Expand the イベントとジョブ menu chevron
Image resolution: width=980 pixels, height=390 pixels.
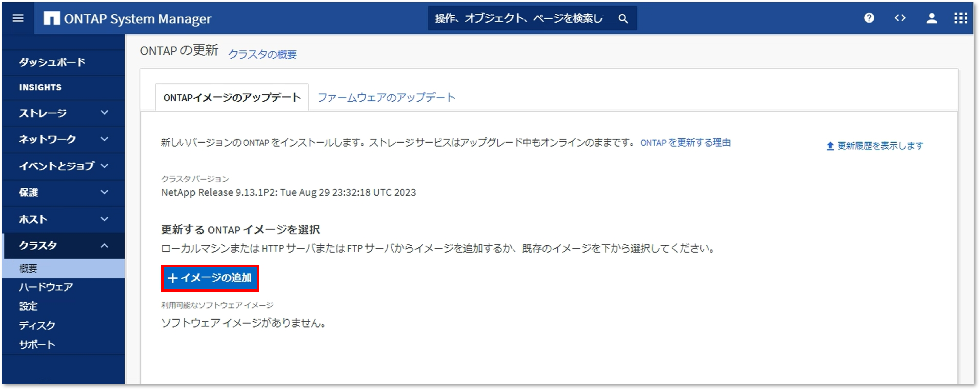coord(105,166)
